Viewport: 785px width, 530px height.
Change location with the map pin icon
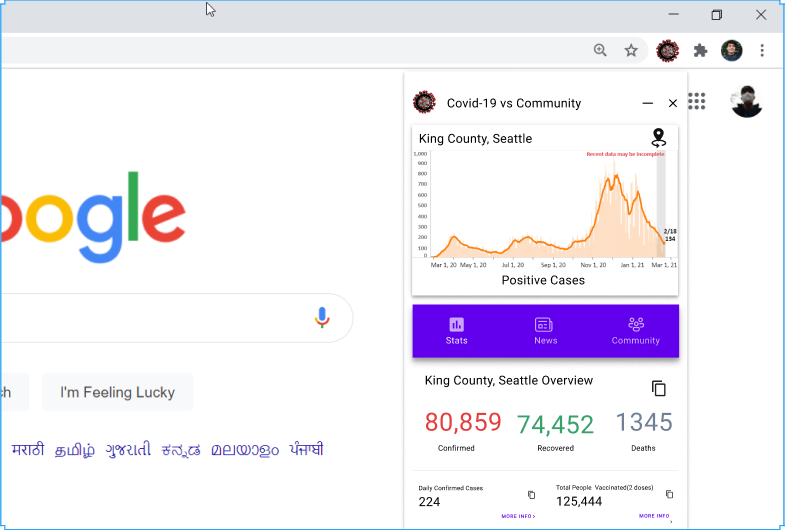[x=658, y=138]
